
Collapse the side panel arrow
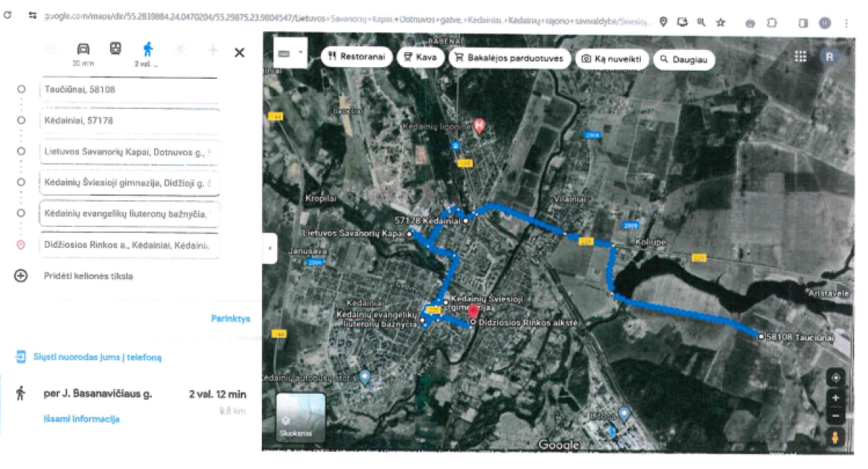pyautogui.click(x=270, y=249)
